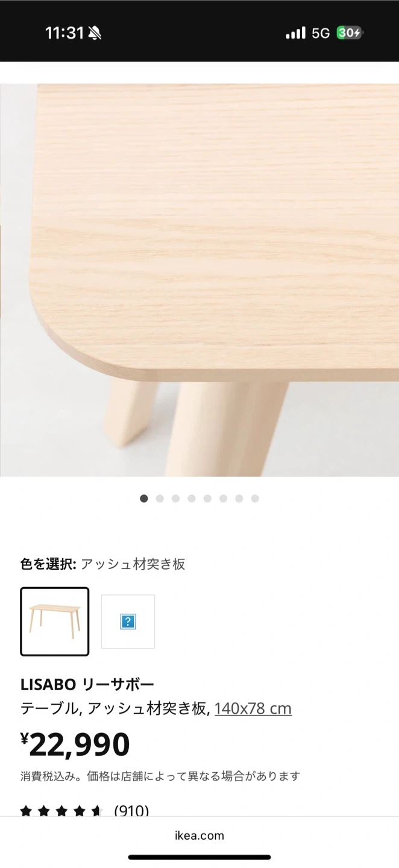Tap the home indicator bar
This screenshot has width=399, height=868.
pos(199,857)
